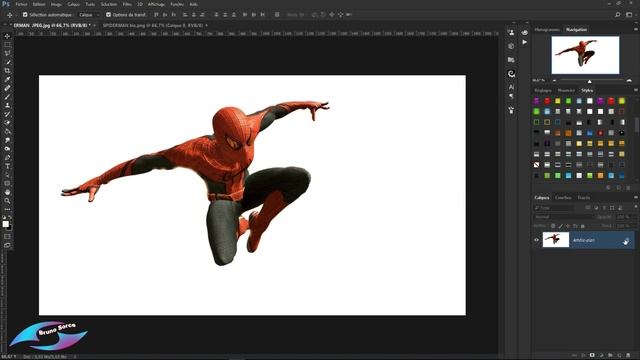This screenshot has height=360, width=640.
Task: Open the Opacité value dropdown
Action: (626, 217)
